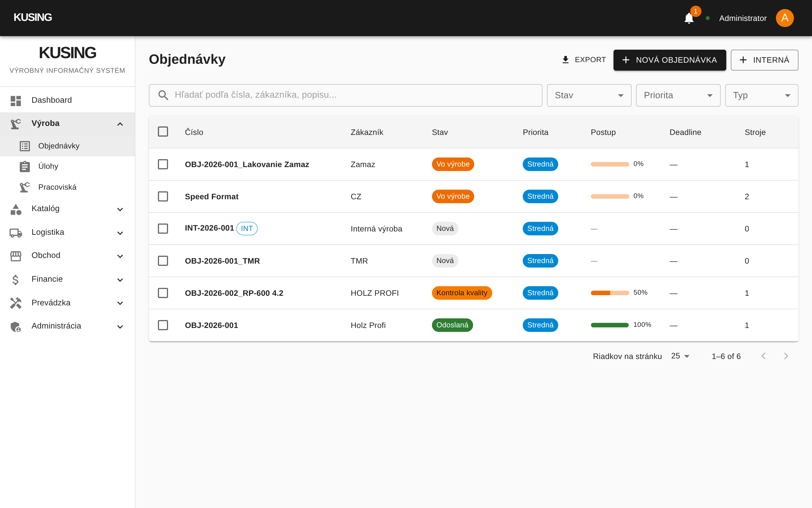Go to previous page arrow

point(763,356)
